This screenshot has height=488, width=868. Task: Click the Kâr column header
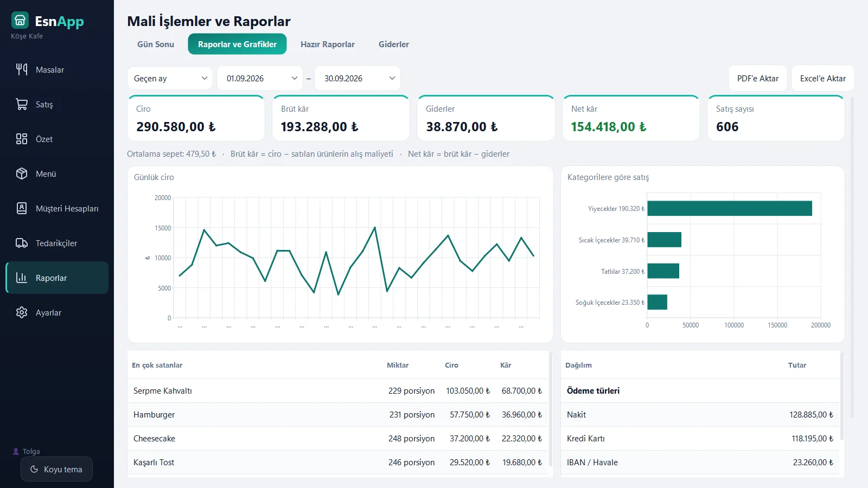pos(506,365)
